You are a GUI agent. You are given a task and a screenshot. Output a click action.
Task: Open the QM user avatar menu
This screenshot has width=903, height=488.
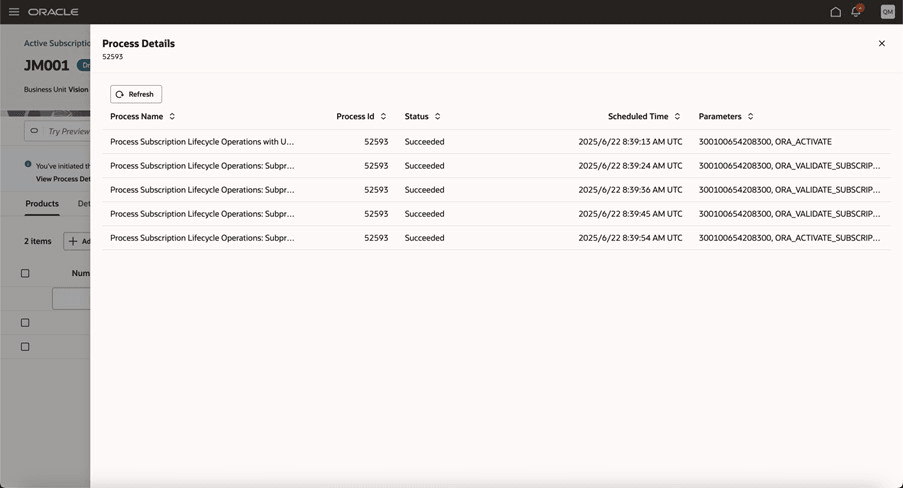pos(887,12)
